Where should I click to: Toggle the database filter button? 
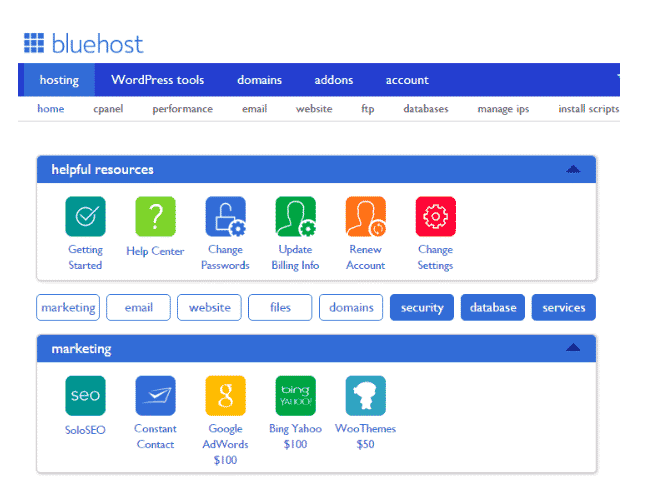pos(493,308)
